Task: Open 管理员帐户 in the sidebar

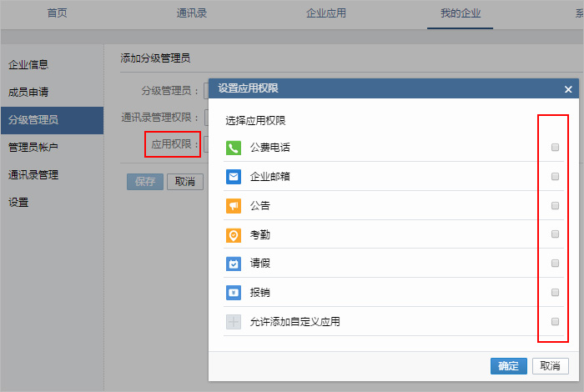Action: tap(33, 148)
